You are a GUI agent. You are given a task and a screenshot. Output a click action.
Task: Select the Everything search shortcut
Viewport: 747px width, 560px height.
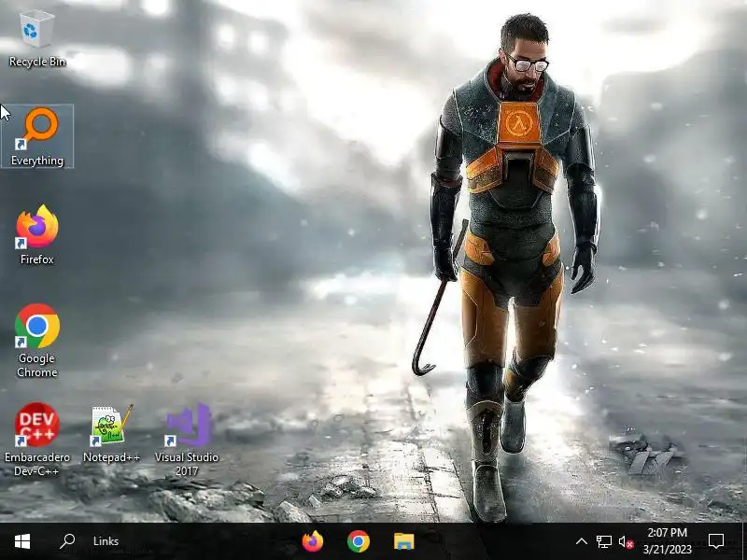click(37, 136)
